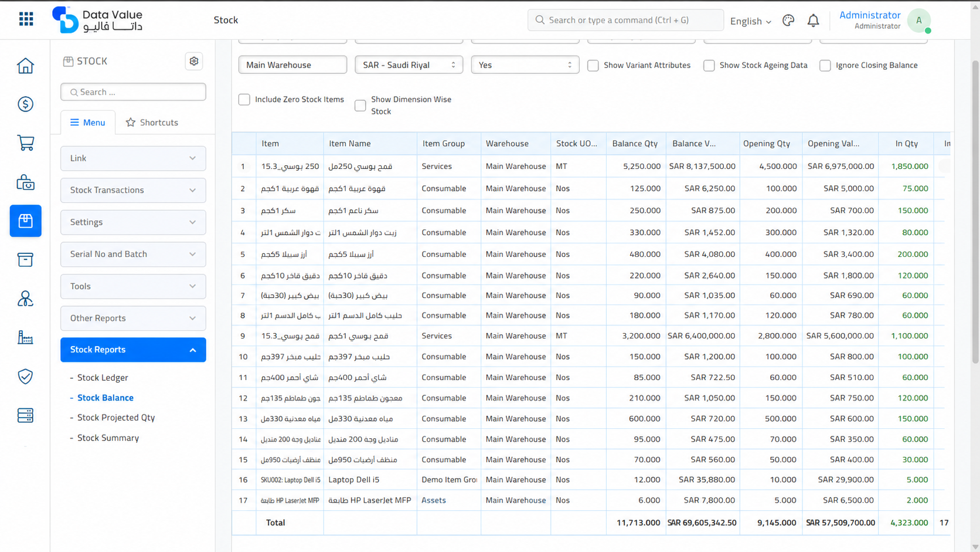Click the HP LaserJet MFP item name
The height and width of the screenshot is (552, 980).
370,500
